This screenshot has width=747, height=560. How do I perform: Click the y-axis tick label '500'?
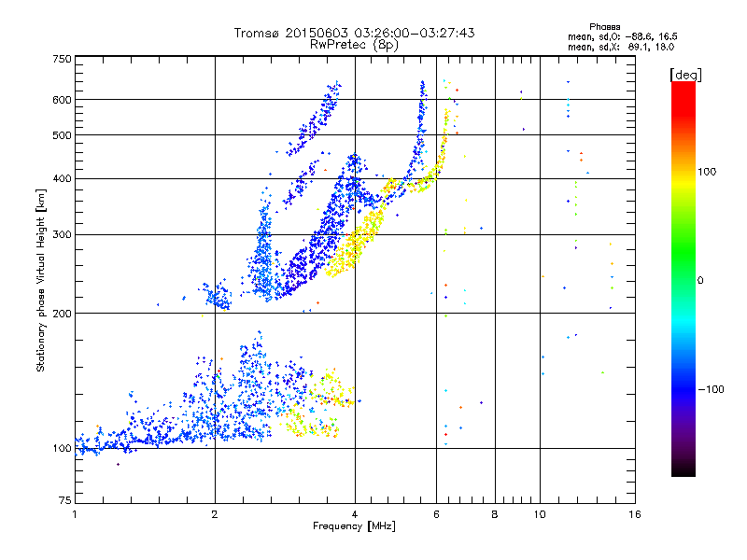click(62, 135)
